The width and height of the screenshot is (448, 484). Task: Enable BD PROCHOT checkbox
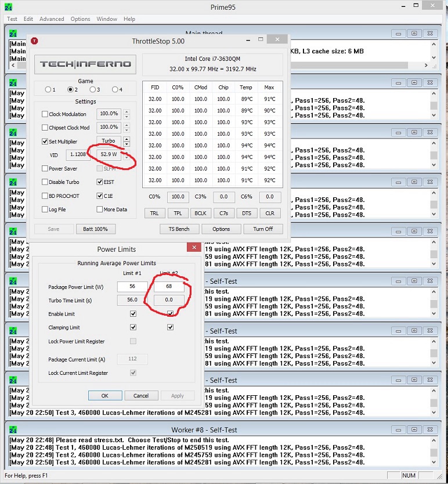tap(45, 196)
